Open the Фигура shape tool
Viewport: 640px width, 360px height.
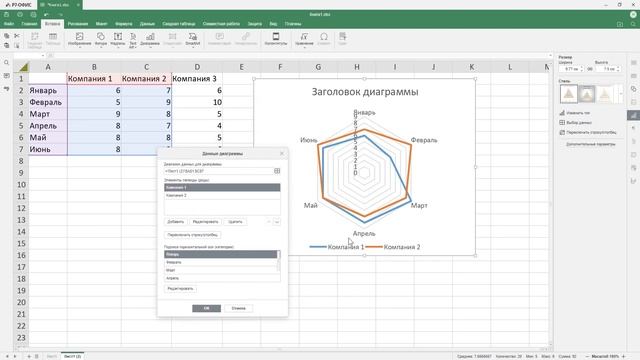click(100, 39)
